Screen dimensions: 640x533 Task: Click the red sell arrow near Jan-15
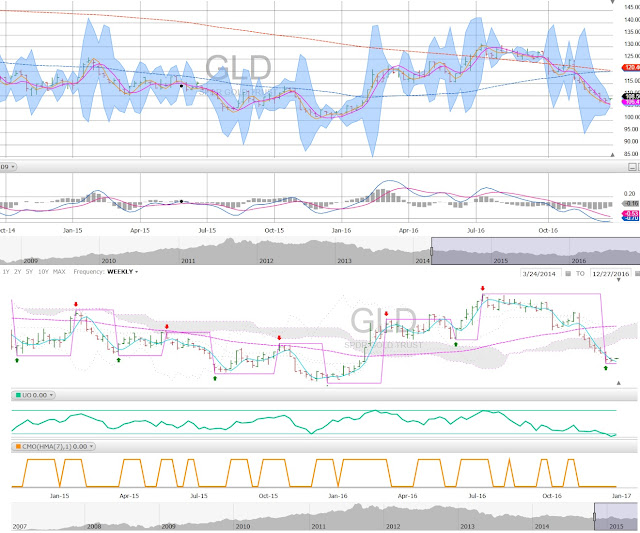click(x=76, y=304)
